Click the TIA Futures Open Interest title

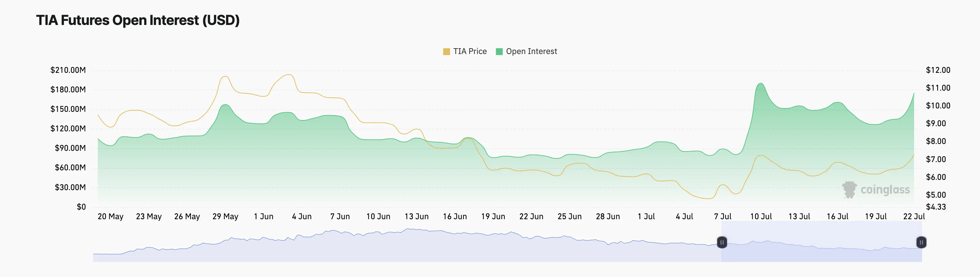click(x=138, y=20)
